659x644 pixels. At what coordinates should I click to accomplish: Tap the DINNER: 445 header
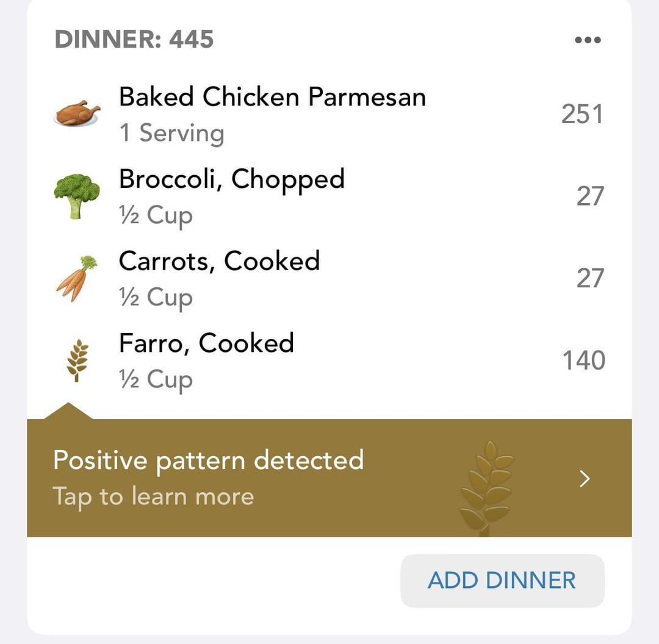(134, 39)
